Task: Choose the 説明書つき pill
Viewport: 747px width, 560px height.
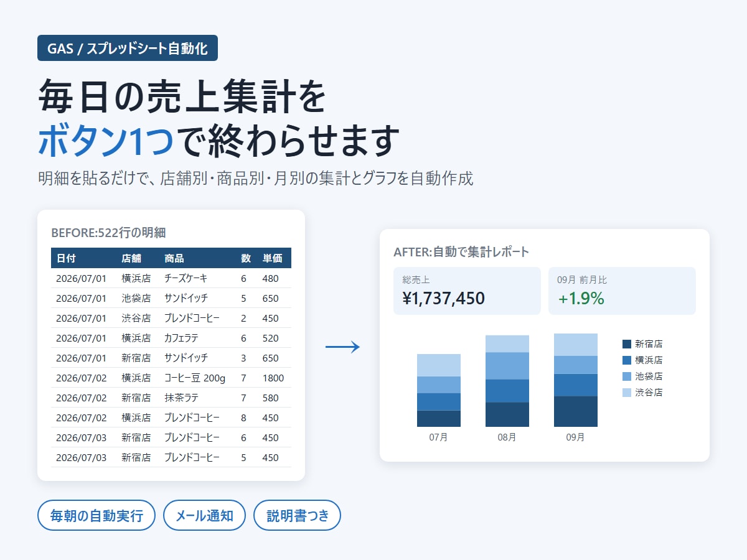Action: click(x=298, y=515)
